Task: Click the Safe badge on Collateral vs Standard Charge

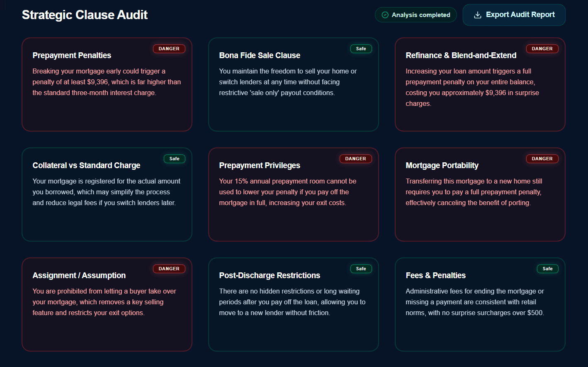Action: click(x=175, y=159)
